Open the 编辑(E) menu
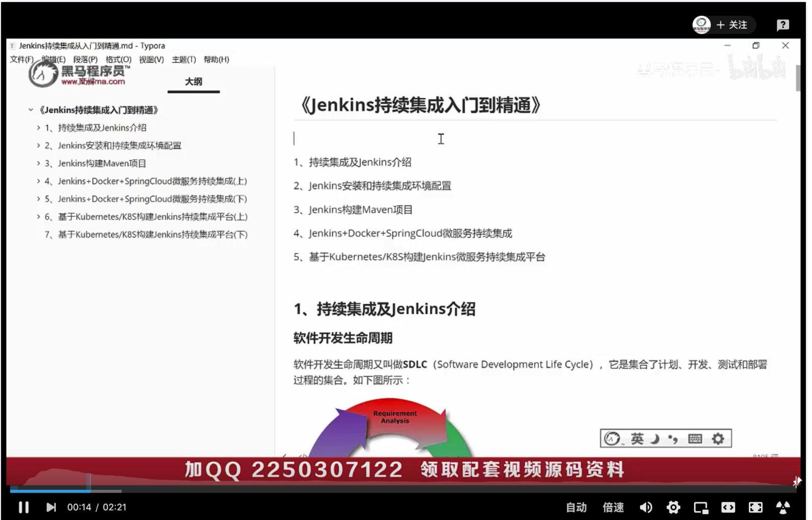The width and height of the screenshot is (812, 520). click(53, 60)
